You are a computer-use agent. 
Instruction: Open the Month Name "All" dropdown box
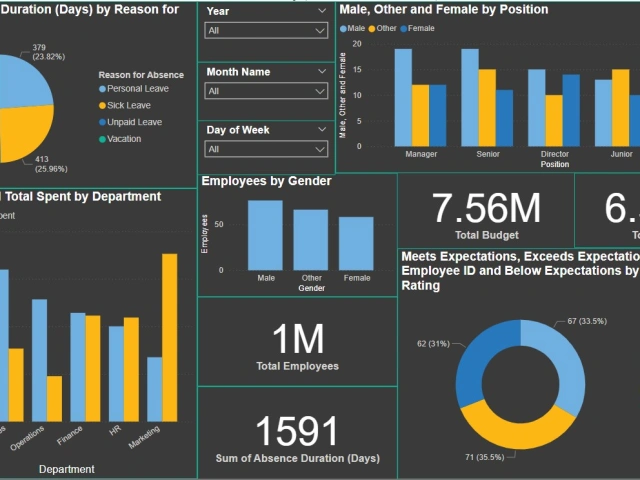tap(266, 91)
